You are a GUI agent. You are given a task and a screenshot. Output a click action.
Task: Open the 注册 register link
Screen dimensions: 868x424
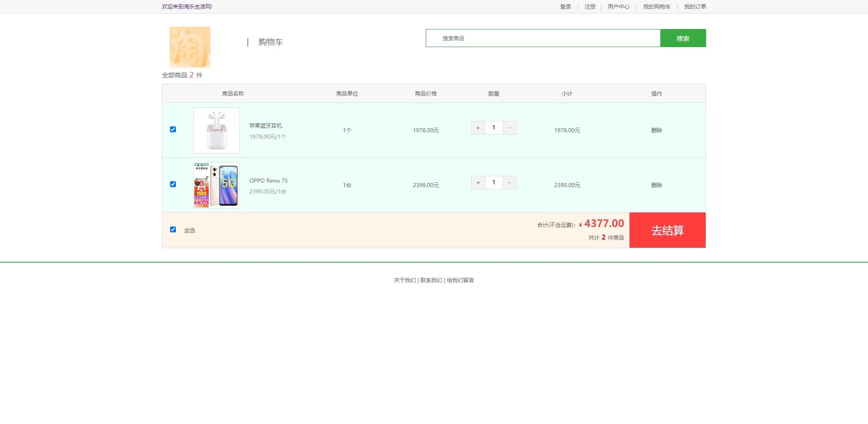tap(590, 7)
